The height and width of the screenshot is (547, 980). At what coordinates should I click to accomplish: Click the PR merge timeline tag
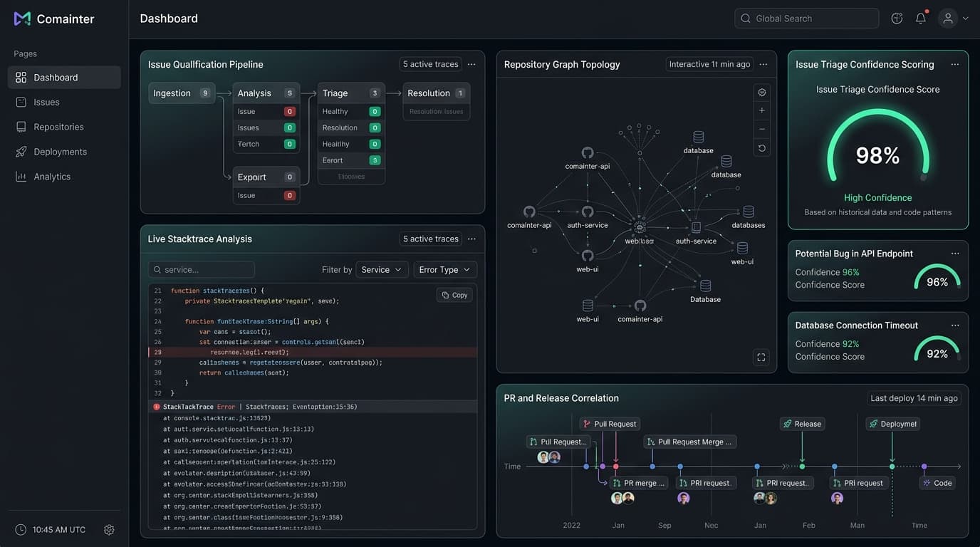[x=639, y=483]
